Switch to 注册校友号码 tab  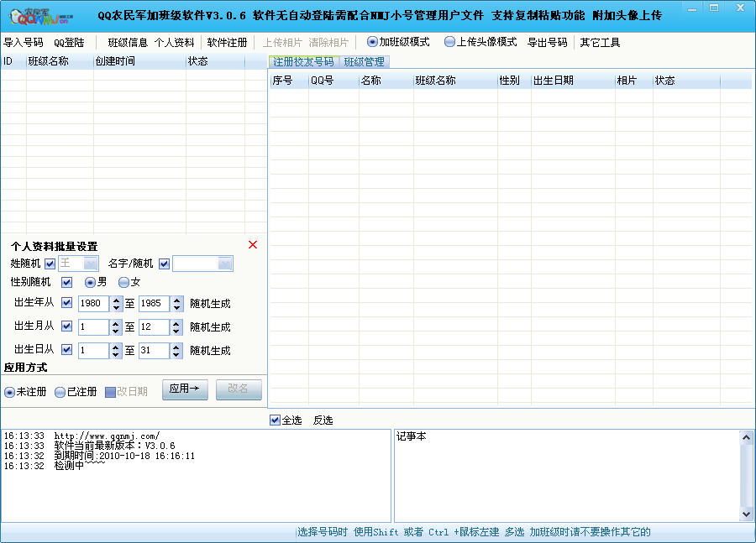303,61
